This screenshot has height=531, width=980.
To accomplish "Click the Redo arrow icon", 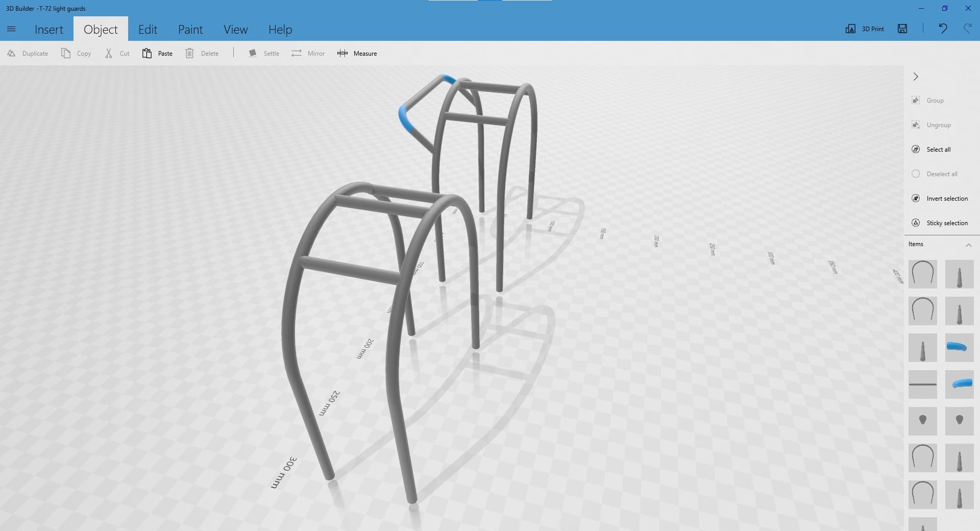I will point(967,29).
